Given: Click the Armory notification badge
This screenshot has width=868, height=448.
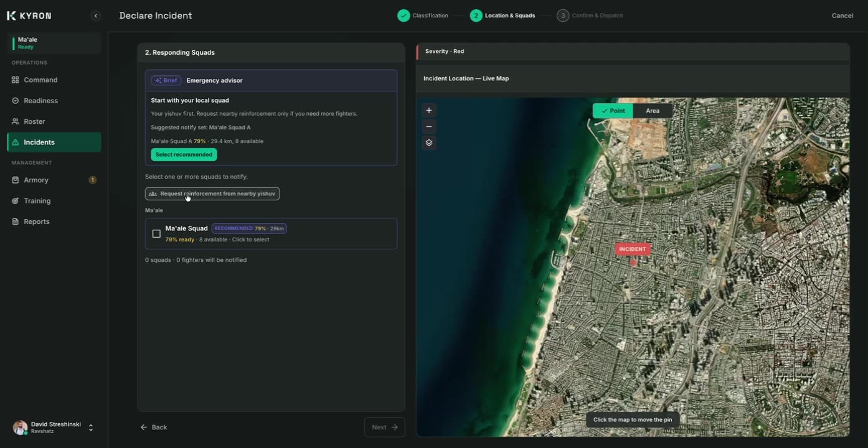Looking at the screenshot, I should 93,180.
